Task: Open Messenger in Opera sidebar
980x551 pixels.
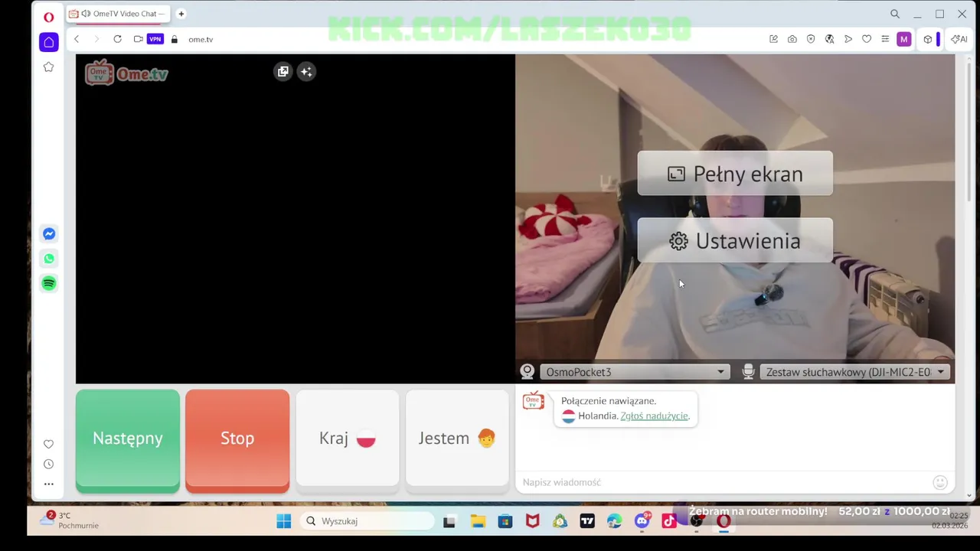Action: [x=49, y=234]
